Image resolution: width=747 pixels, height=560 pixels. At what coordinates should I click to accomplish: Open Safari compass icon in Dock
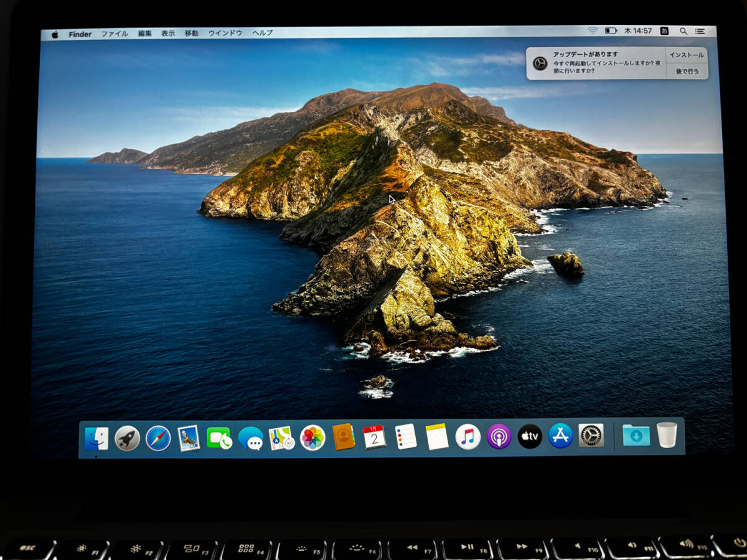pos(158,438)
